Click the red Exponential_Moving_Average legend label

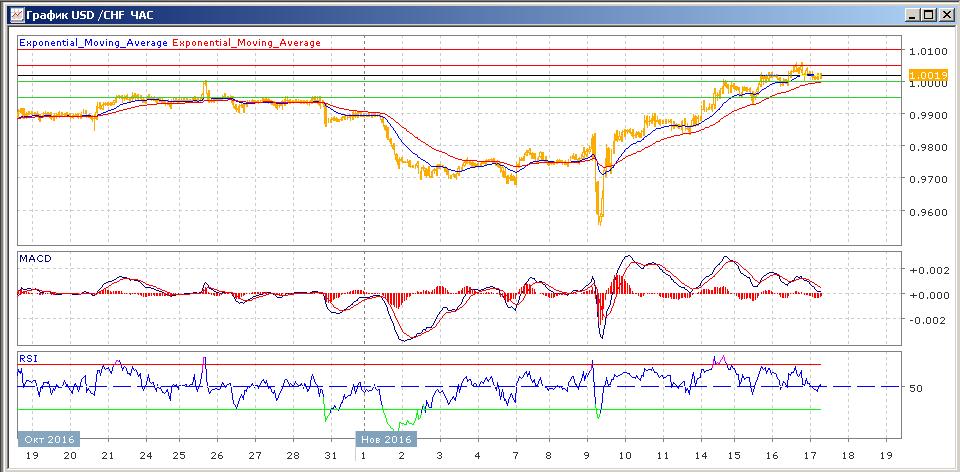point(246,43)
